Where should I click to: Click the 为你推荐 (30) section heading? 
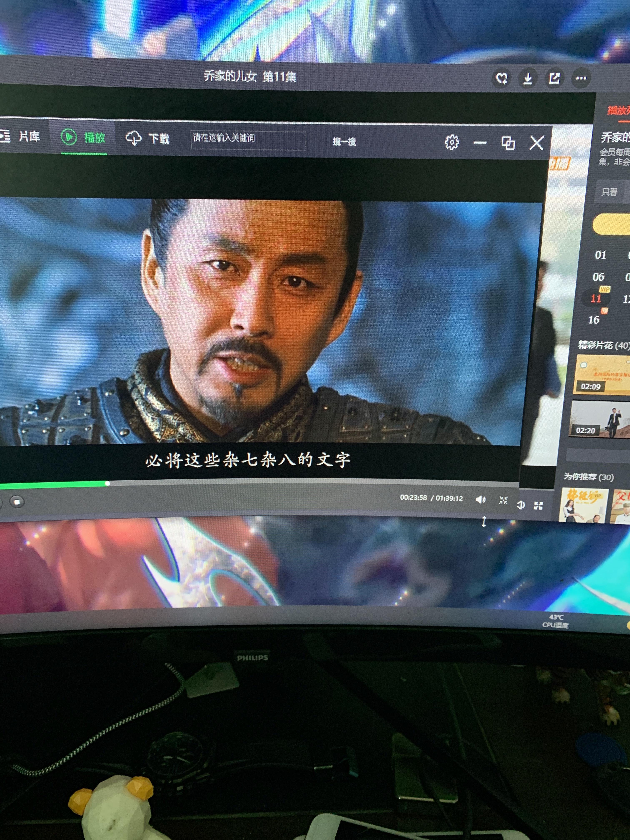pos(588,477)
